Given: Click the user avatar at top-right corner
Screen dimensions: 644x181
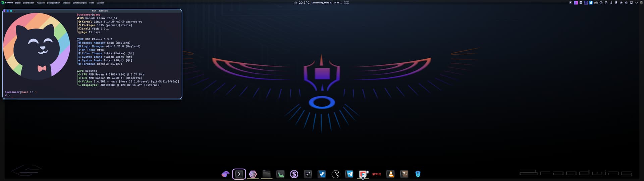Looking at the screenshot, I should point(641,3).
